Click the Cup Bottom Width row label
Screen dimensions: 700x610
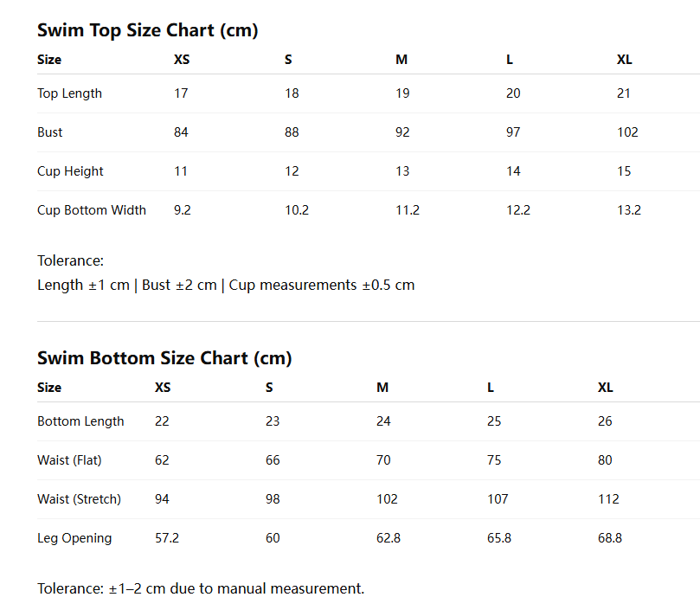click(92, 210)
